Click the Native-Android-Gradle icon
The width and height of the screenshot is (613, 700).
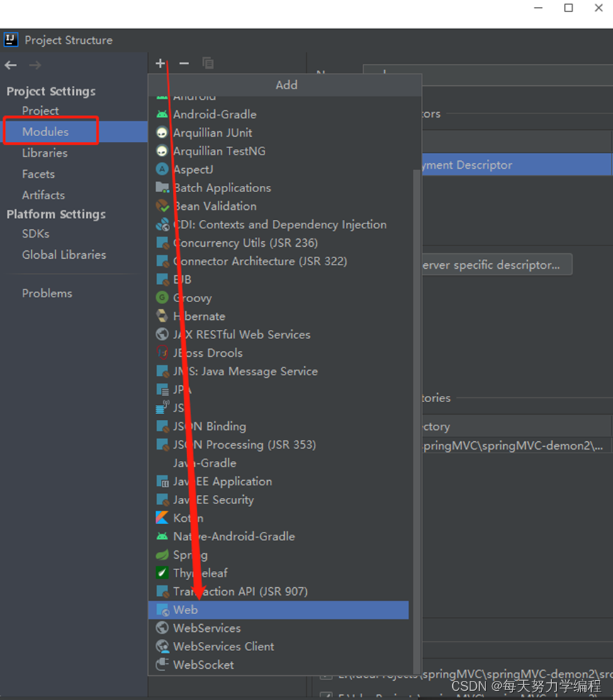point(162,536)
